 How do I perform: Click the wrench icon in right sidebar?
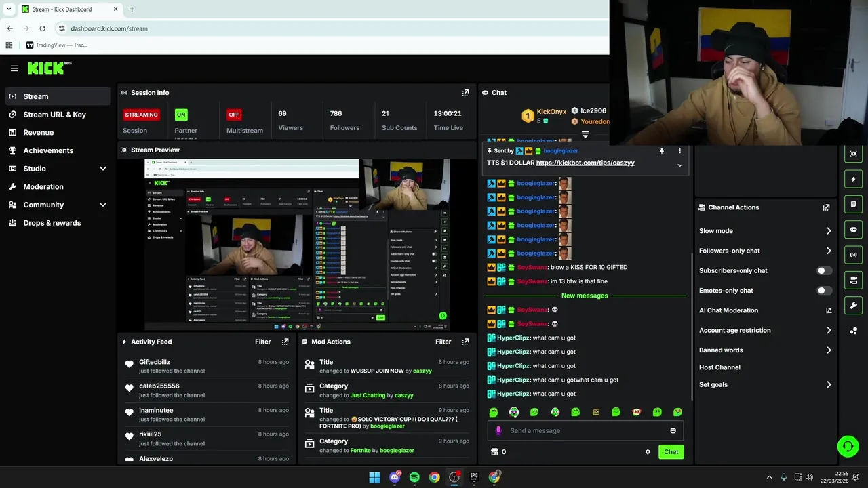pos(853,306)
